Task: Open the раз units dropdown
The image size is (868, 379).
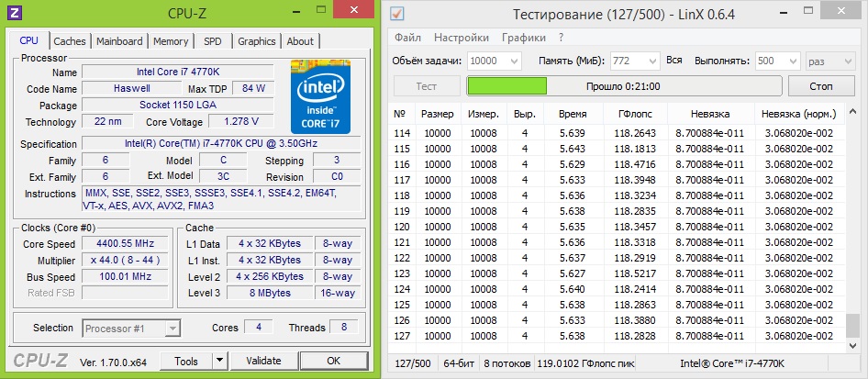Action: (x=829, y=61)
